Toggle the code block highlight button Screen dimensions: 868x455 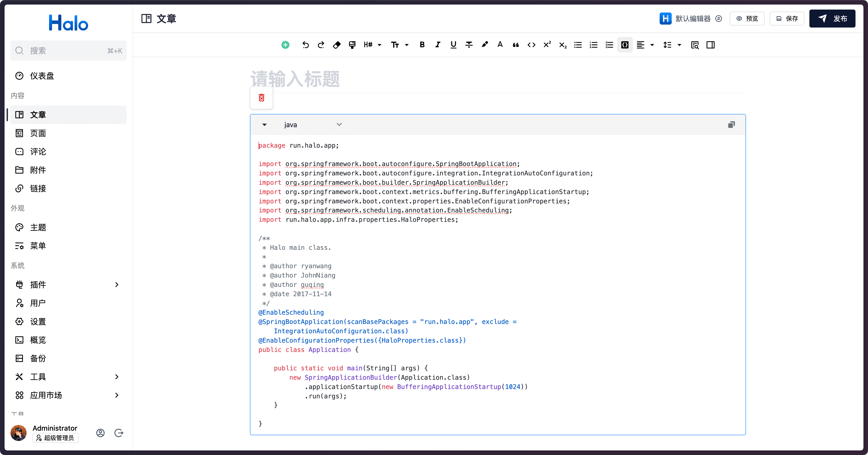point(624,45)
